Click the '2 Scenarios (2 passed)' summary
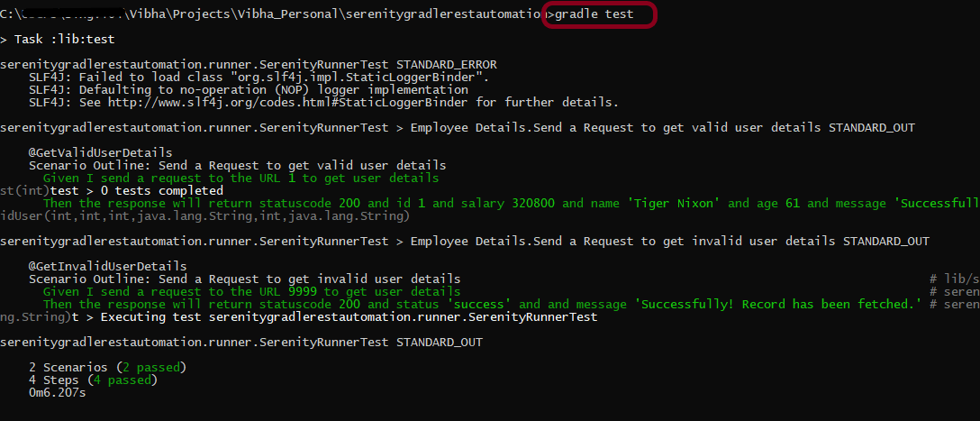980x421 pixels. click(x=107, y=367)
